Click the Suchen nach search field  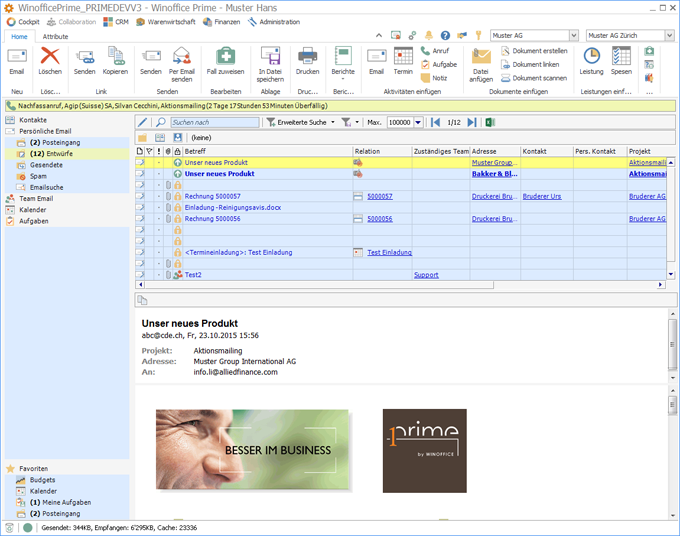(x=215, y=122)
